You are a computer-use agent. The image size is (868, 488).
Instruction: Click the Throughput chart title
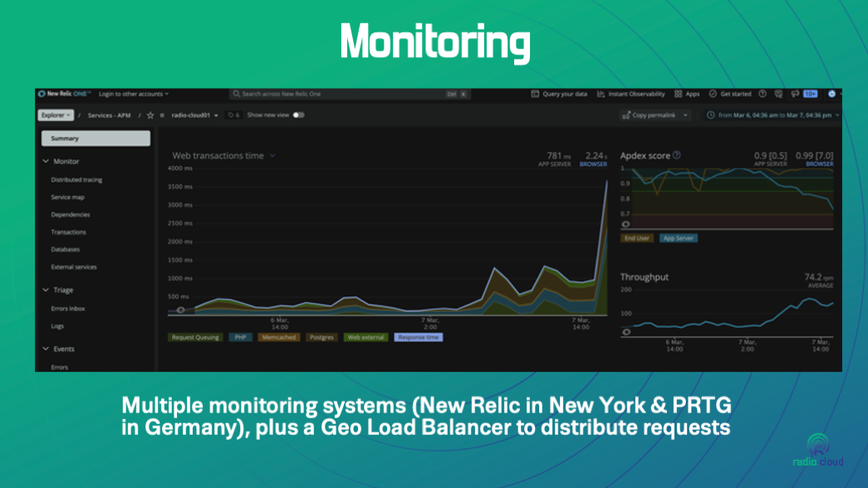[x=645, y=276]
